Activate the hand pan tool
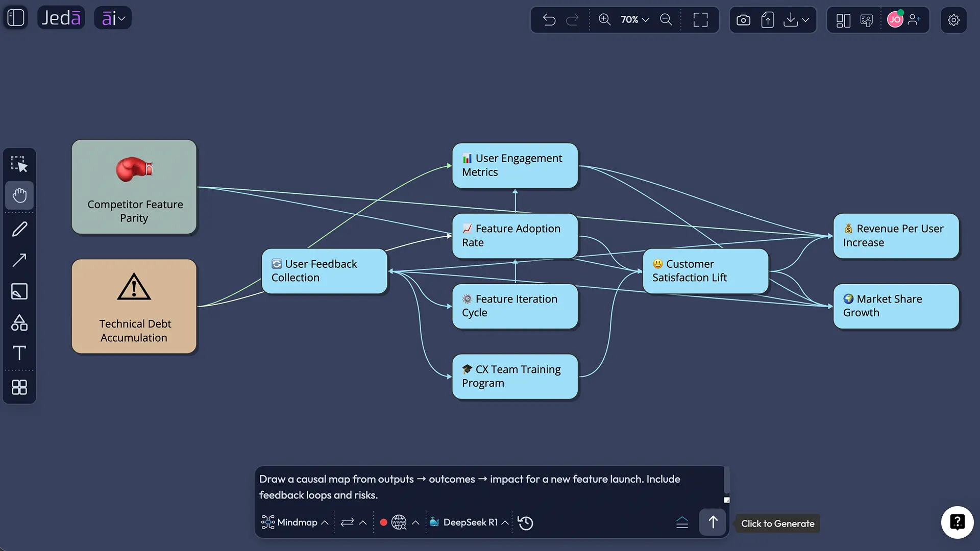The image size is (980, 551). tap(19, 195)
